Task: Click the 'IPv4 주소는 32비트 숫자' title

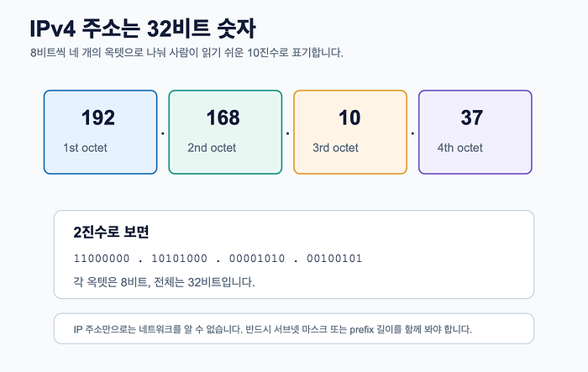Action: pos(143,29)
